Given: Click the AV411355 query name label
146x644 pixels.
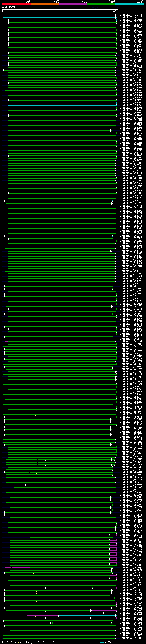Looking at the screenshot, I should 8,7.
